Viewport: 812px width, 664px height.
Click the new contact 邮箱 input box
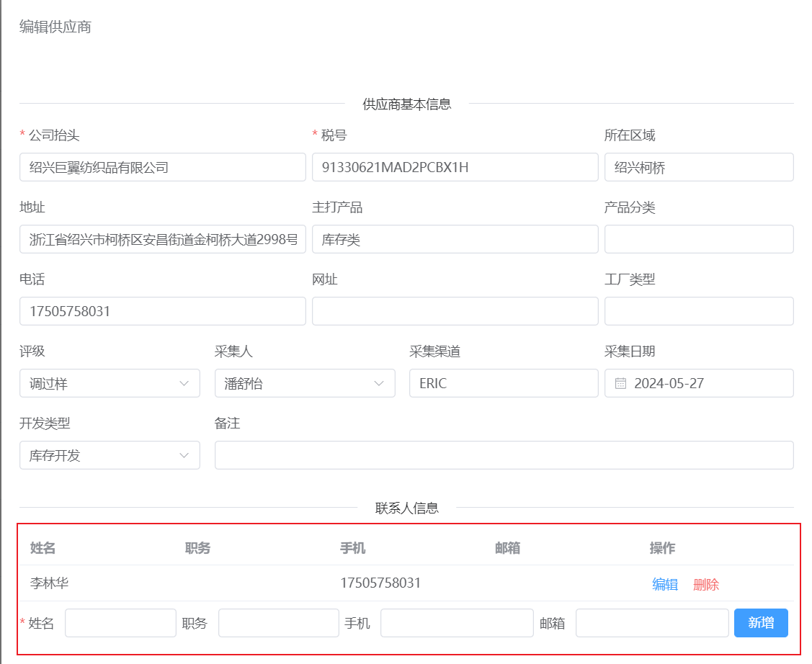coord(651,623)
